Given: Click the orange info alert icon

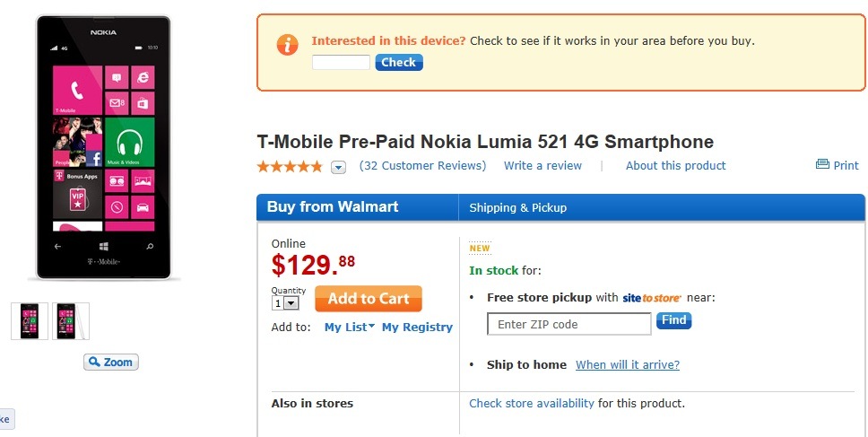Looking at the screenshot, I should (286, 44).
